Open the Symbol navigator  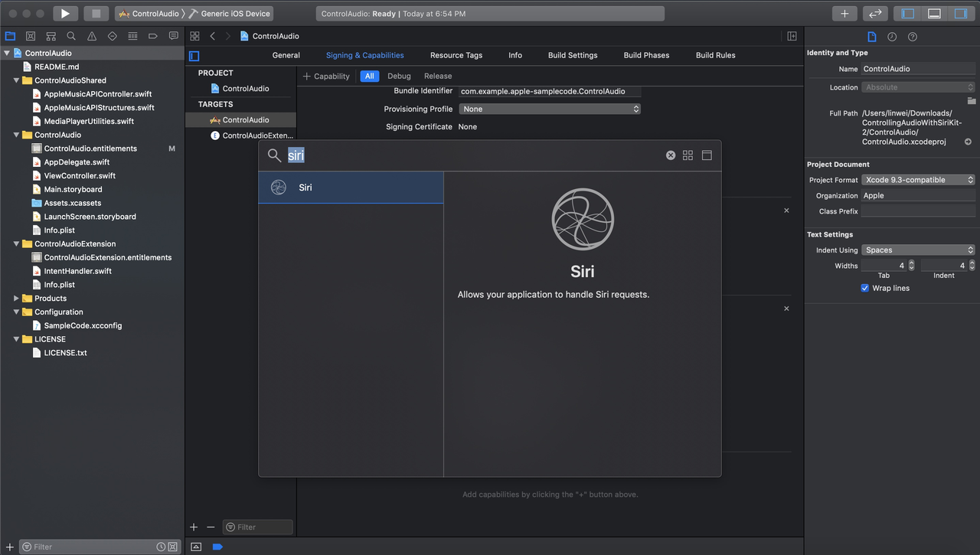[x=51, y=36]
